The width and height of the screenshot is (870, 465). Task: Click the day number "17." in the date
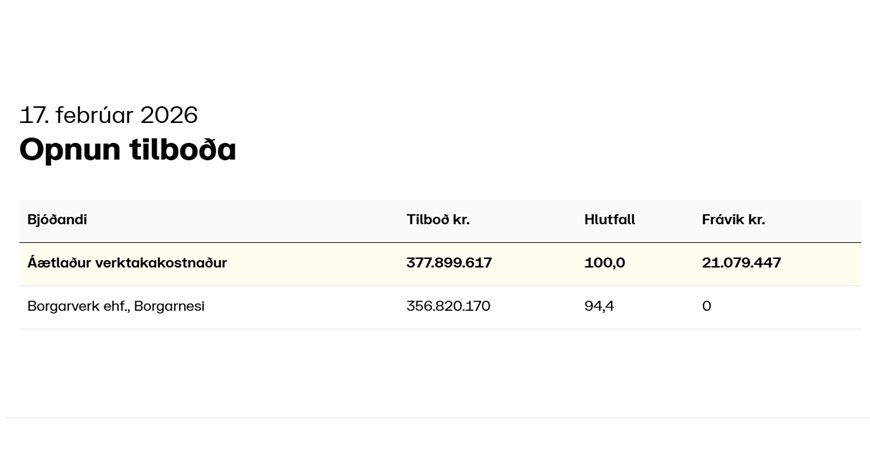33,115
